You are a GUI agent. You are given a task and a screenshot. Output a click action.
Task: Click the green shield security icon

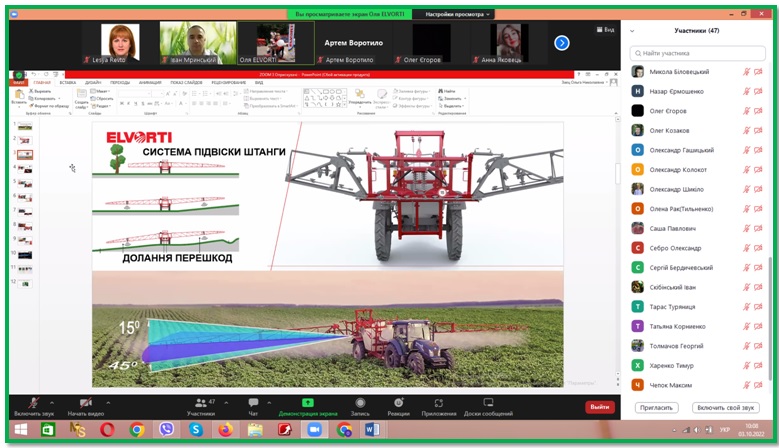click(x=19, y=75)
